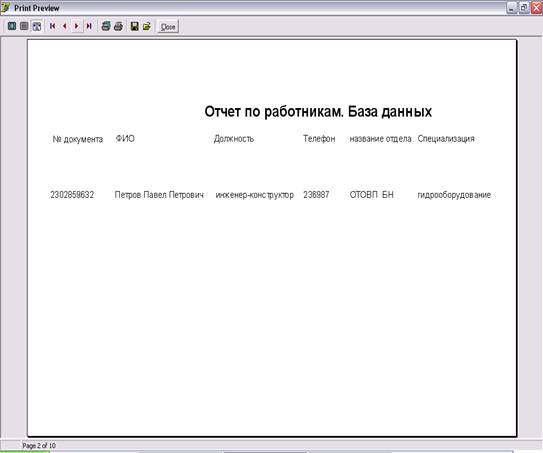Save the report using the floppy icon

[134, 26]
